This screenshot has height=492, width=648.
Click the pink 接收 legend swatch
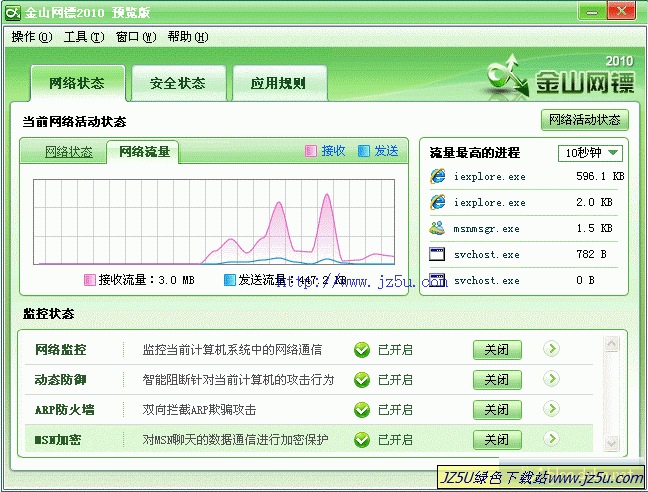pyautogui.click(x=311, y=151)
